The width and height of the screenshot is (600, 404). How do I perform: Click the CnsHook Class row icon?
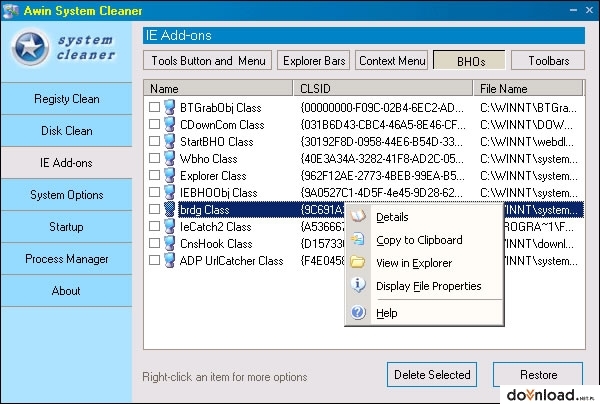point(170,244)
